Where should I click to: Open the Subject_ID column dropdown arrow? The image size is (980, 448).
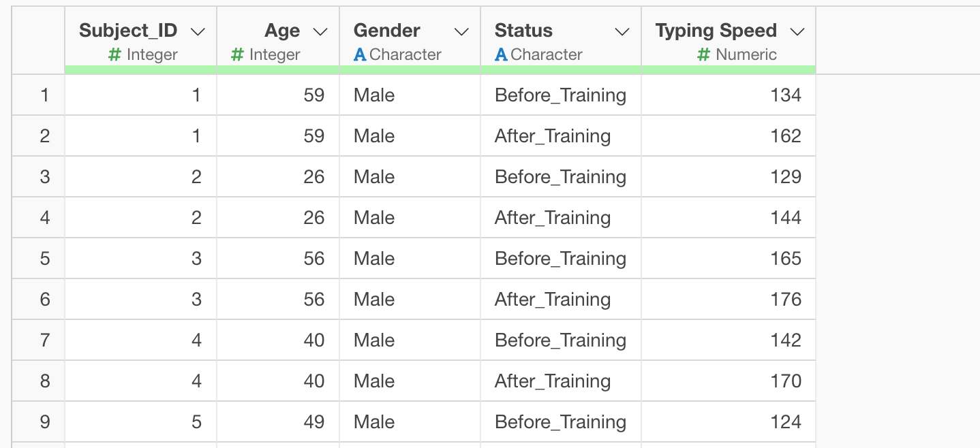(x=198, y=31)
